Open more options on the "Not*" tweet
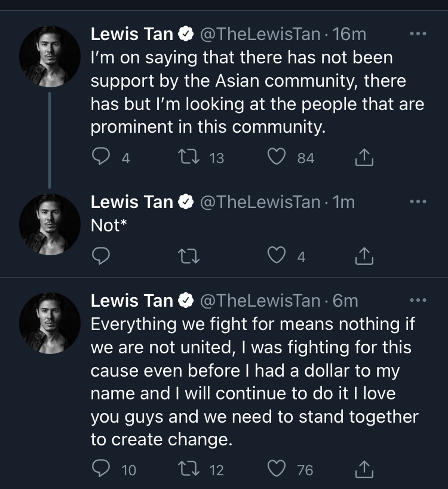 pyautogui.click(x=418, y=202)
